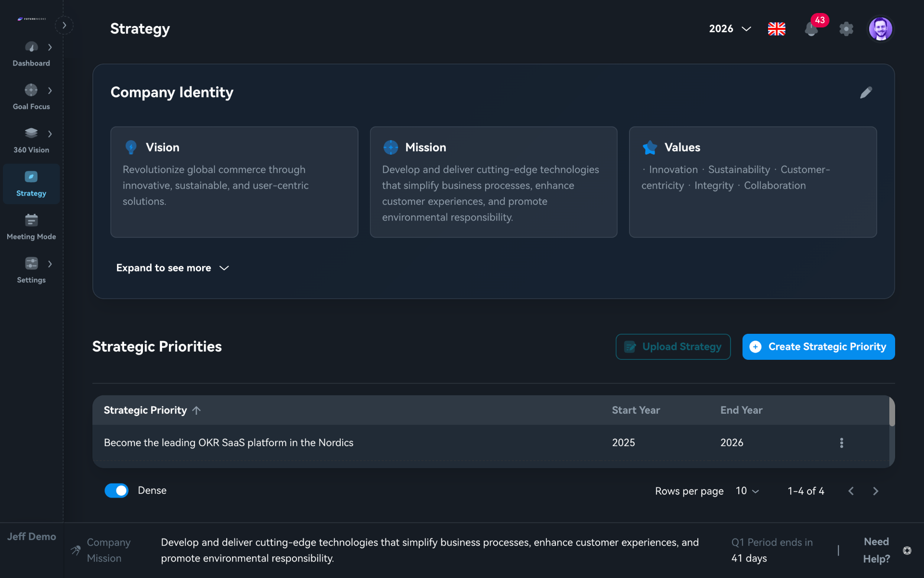The image size is (924, 578).
Task: Switch language via UK flag icon
Action: (776, 29)
